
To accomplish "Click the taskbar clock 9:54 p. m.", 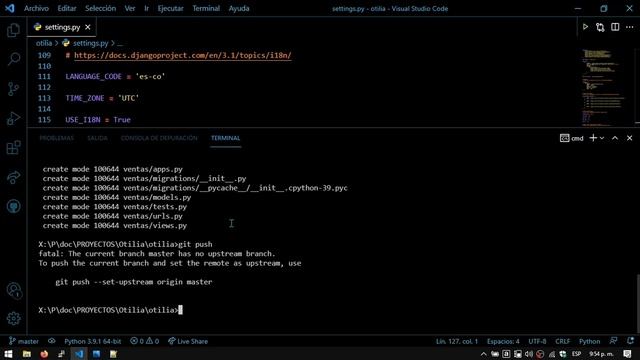I will tap(601, 354).
